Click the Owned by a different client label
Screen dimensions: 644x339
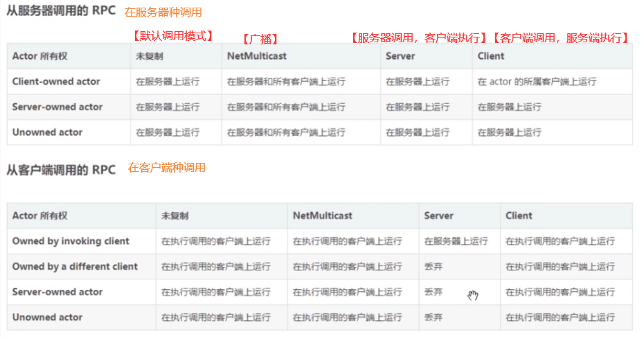tap(75, 267)
